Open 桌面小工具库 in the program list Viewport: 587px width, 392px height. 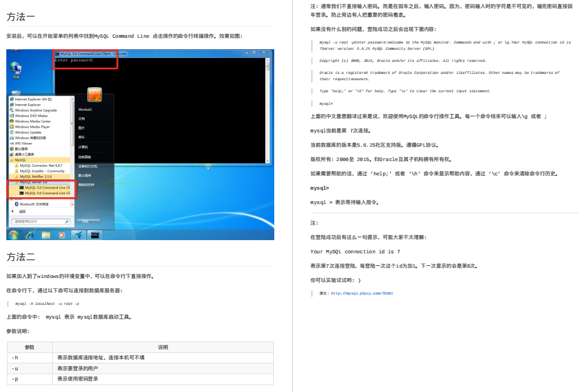[22, 154]
